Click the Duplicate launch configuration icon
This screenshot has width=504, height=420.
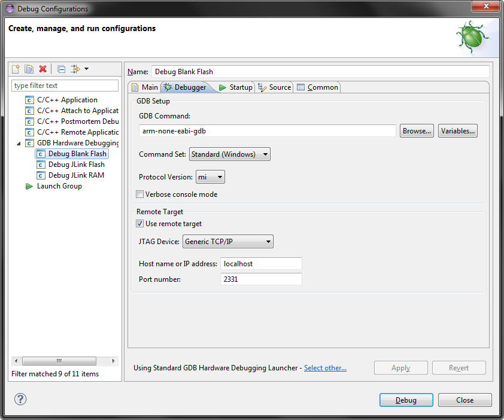coord(29,69)
